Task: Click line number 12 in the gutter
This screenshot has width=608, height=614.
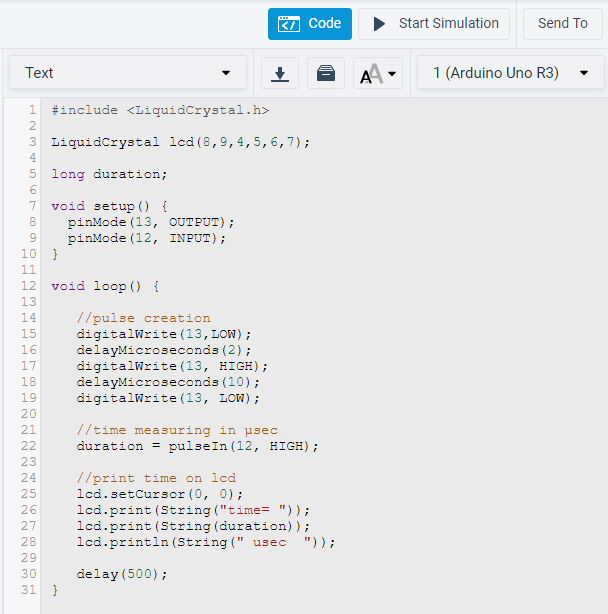Action: (x=29, y=286)
